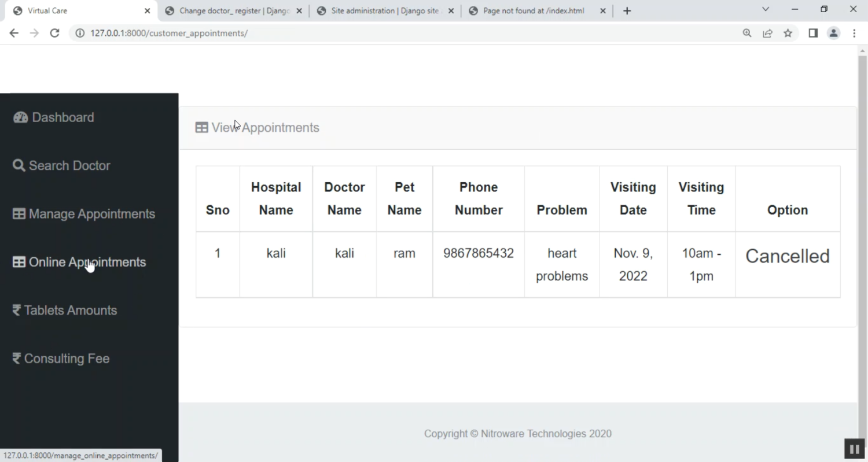Open the browser profile menu

coord(833,33)
